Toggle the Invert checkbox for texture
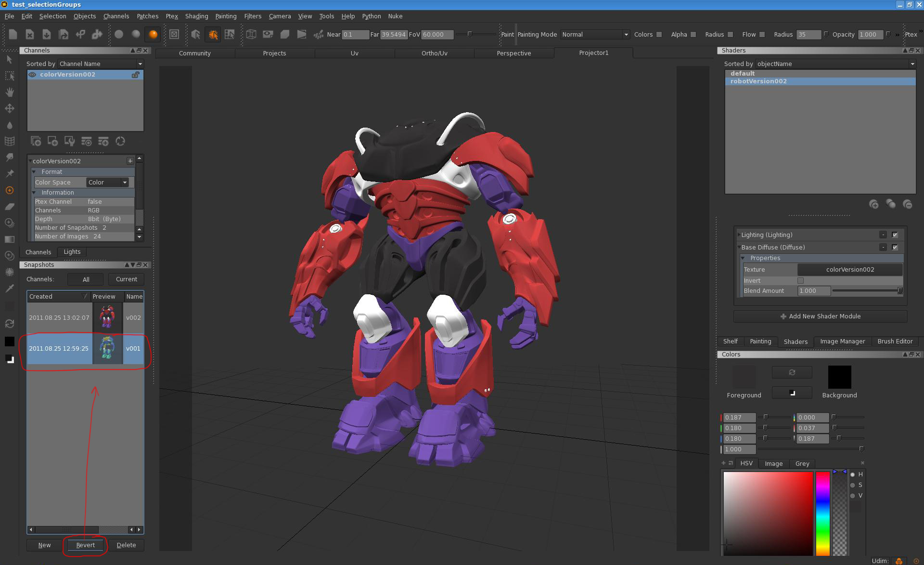The height and width of the screenshot is (565, 924). [x=801, y=280]
